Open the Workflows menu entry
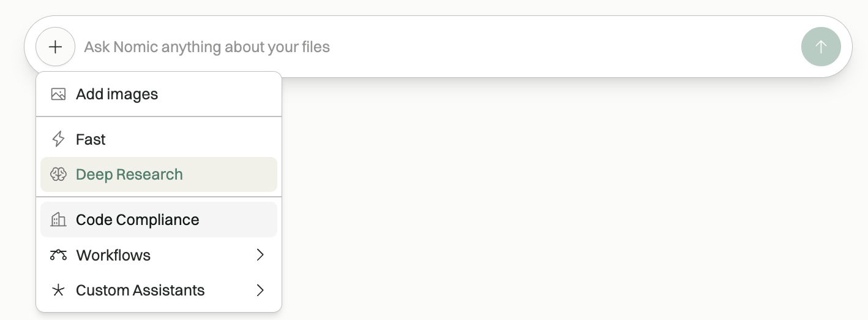868x320 pixels. 113,255
